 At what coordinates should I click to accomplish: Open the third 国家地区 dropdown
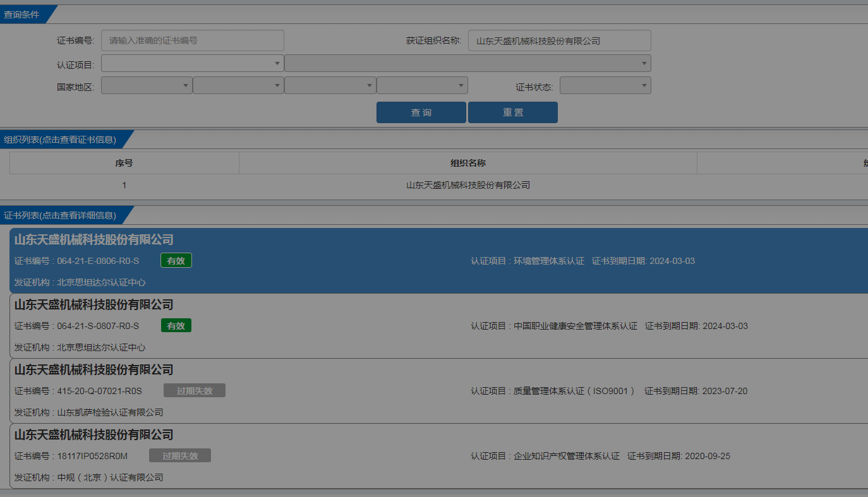[x=330, y=85]
